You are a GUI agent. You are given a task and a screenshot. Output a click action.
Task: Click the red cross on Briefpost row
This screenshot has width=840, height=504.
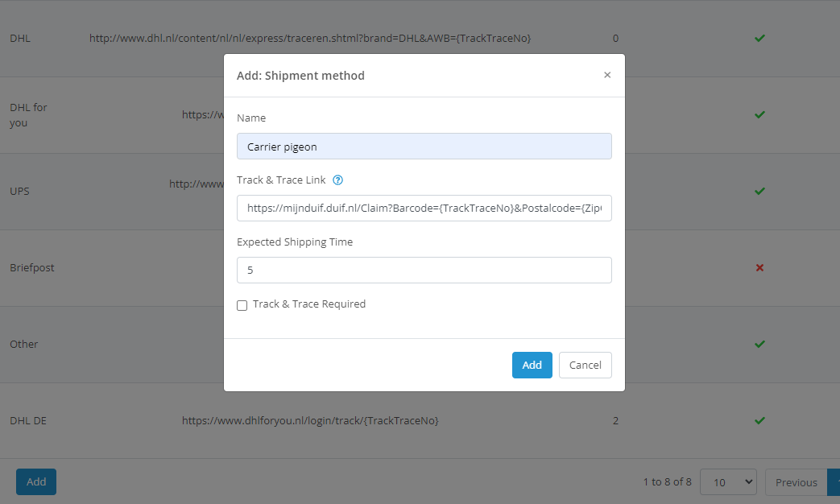[759, 267]
